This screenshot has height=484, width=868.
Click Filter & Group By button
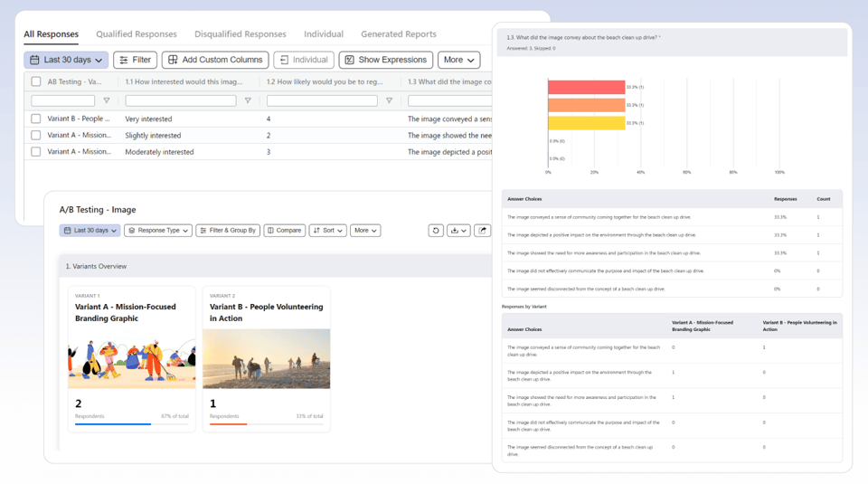point(228,231)
